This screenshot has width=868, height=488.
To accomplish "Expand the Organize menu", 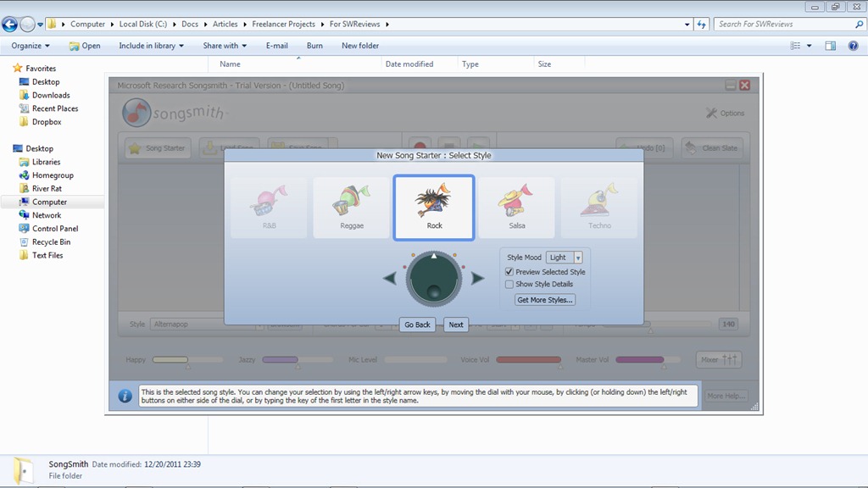I will [31, 46].
